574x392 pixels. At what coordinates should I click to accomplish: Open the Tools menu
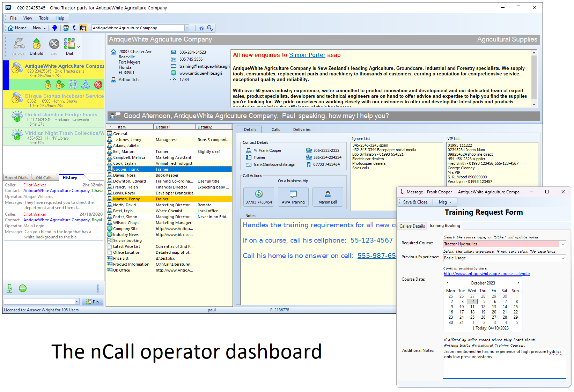44,18
